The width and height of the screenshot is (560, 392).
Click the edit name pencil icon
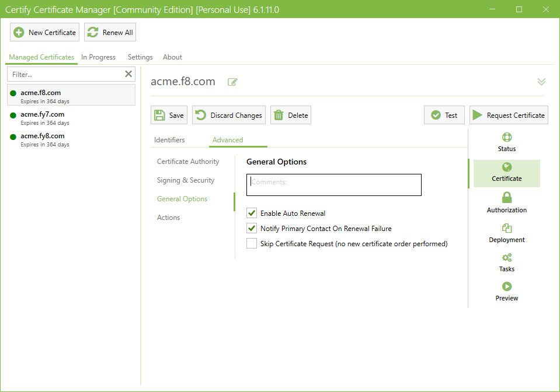[x=232, y=82]
